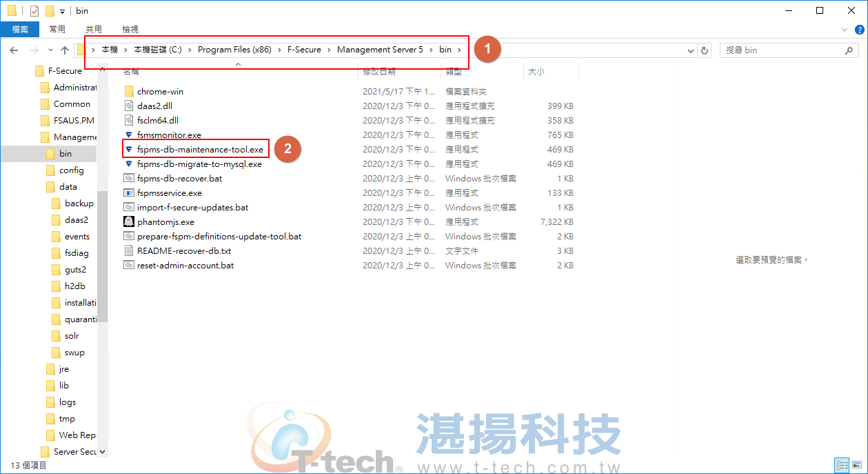Click the 469 KB size of fspms-db-migrate-to-mysql.exe
This screenshot has height=474, width=868.
560,164
